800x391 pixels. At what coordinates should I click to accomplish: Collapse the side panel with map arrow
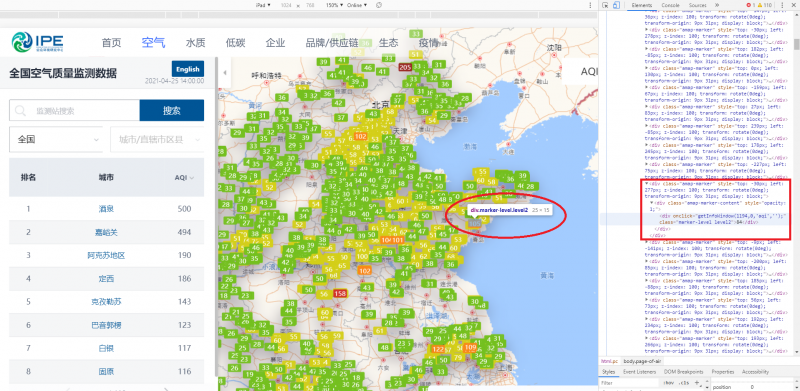[225, 72]
